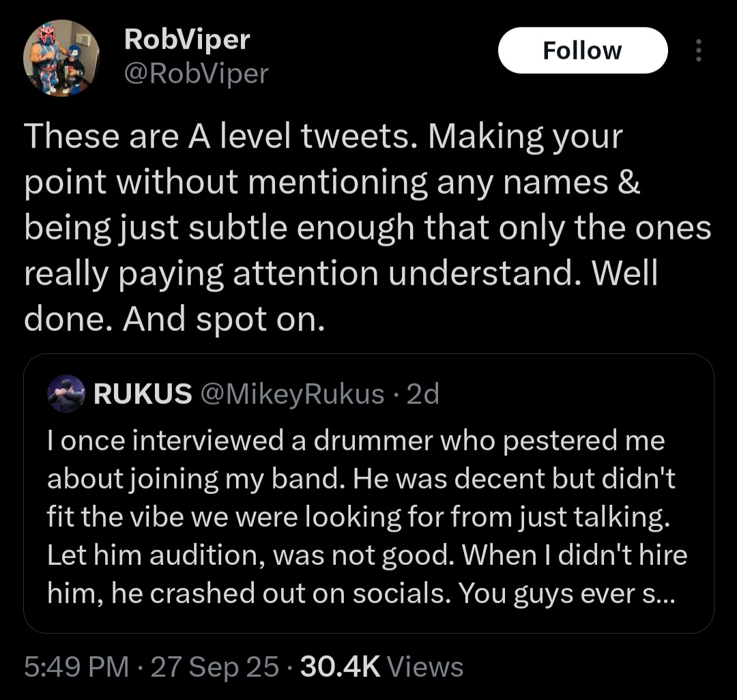The width and height of the screenshot is (737, 700).
Task: Expand truncated text ending in "ever s..."
Action: tap(655, 594)
